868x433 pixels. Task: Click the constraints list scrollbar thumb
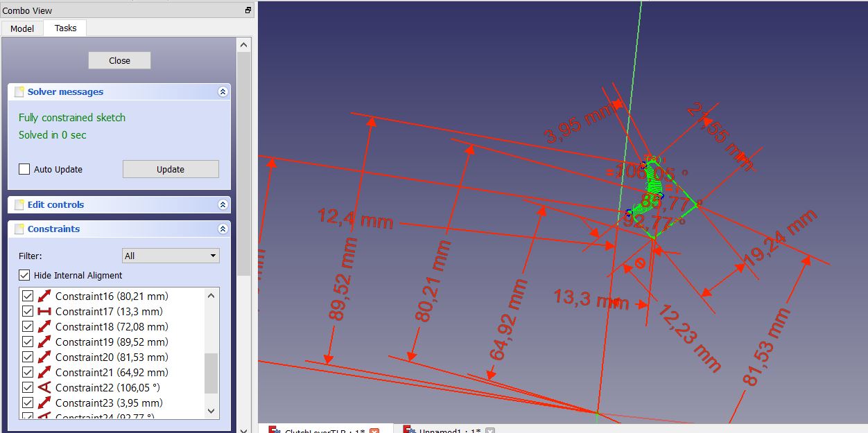click(x=211, y=373)
